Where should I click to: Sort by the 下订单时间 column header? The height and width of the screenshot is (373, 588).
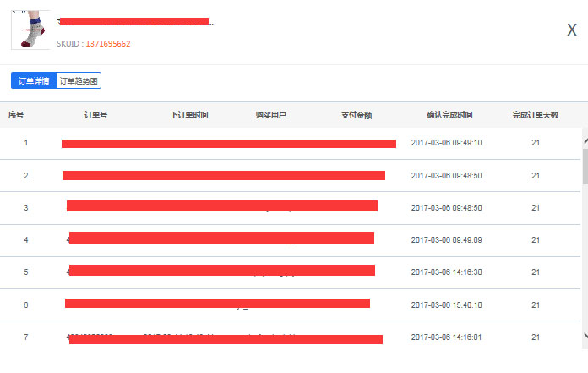[x=188, y=115]
